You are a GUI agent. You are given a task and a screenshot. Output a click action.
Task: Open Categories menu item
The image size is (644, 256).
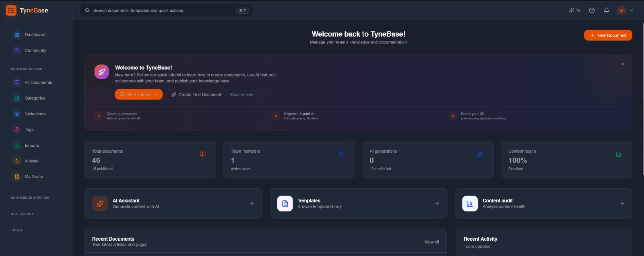[36, 98]
